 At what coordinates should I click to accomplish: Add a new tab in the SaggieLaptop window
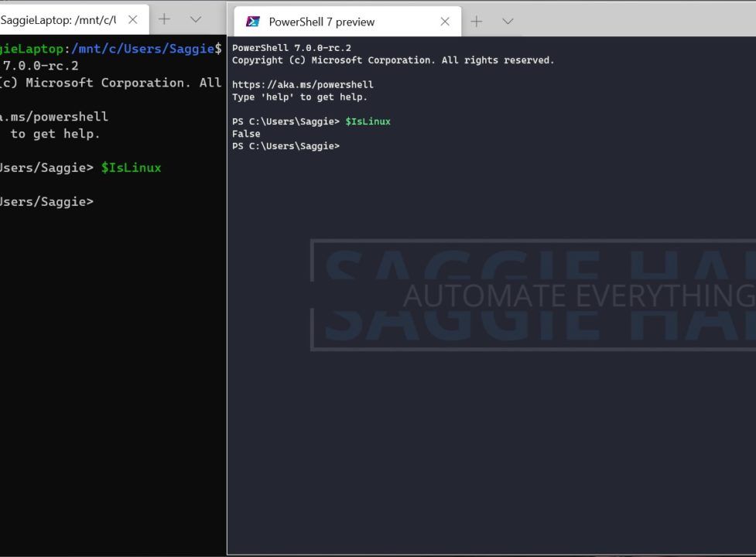(x=164, y=19)
